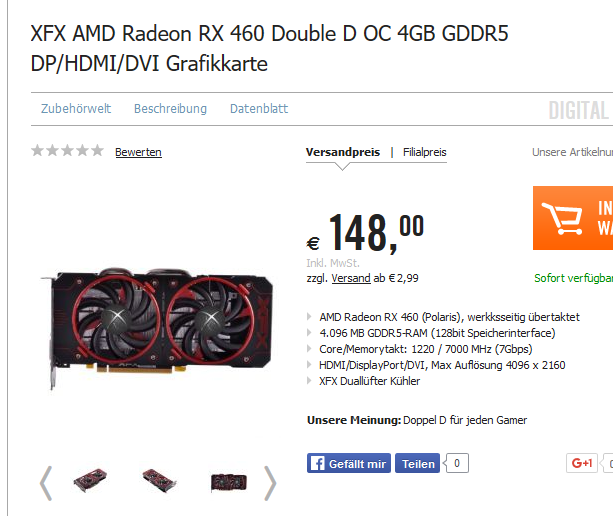Select the first graphics card thumbnail

coord(90,481)
